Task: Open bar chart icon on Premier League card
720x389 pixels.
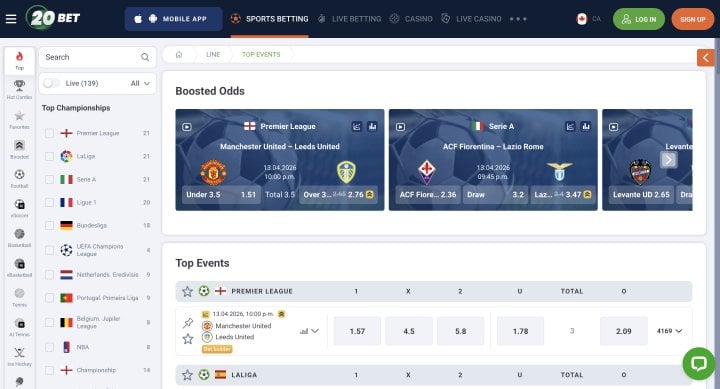Action: (x=372, y=126)
